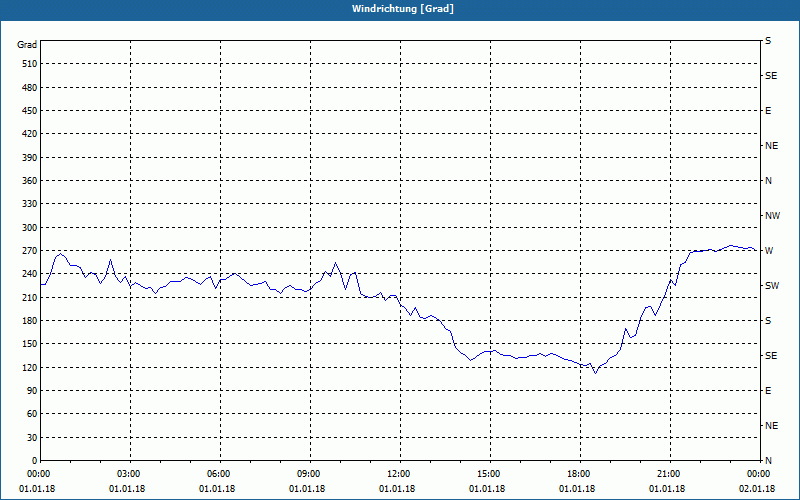Select the NE compass label level with 390
The width and height of the screenshot is (800, 500).
(771, 146)
